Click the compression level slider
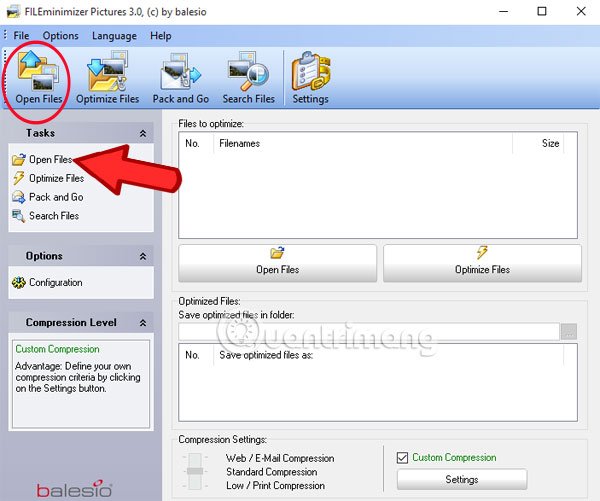The width and height of the screenshot is (600, 501). coord(195,471)
